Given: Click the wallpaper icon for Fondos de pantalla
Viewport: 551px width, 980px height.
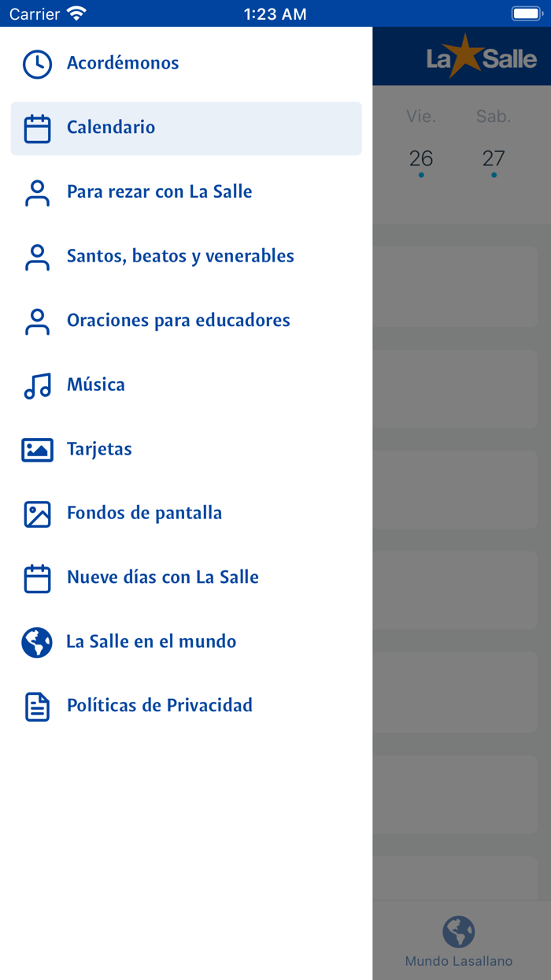Looking at the screenshot, I should point(36,513).
